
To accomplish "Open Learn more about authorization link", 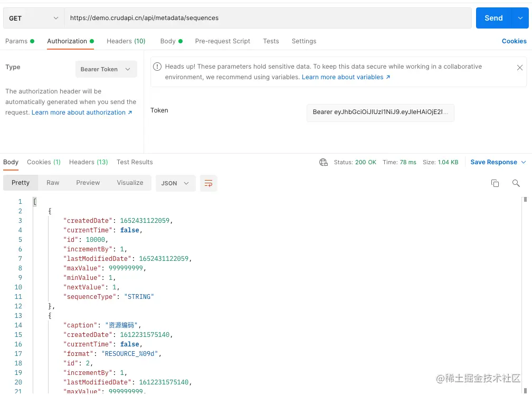I will point(82,112).
